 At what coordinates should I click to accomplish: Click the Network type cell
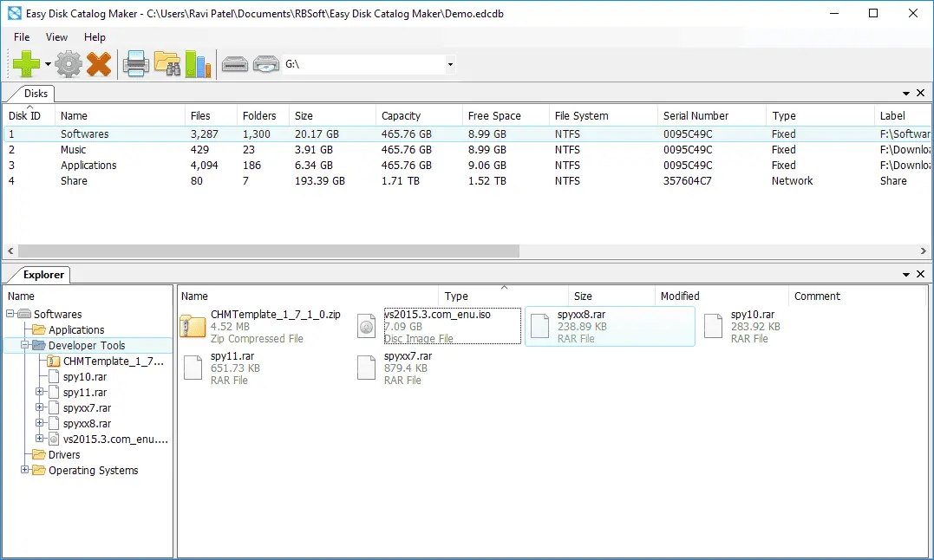coord(792,181)
